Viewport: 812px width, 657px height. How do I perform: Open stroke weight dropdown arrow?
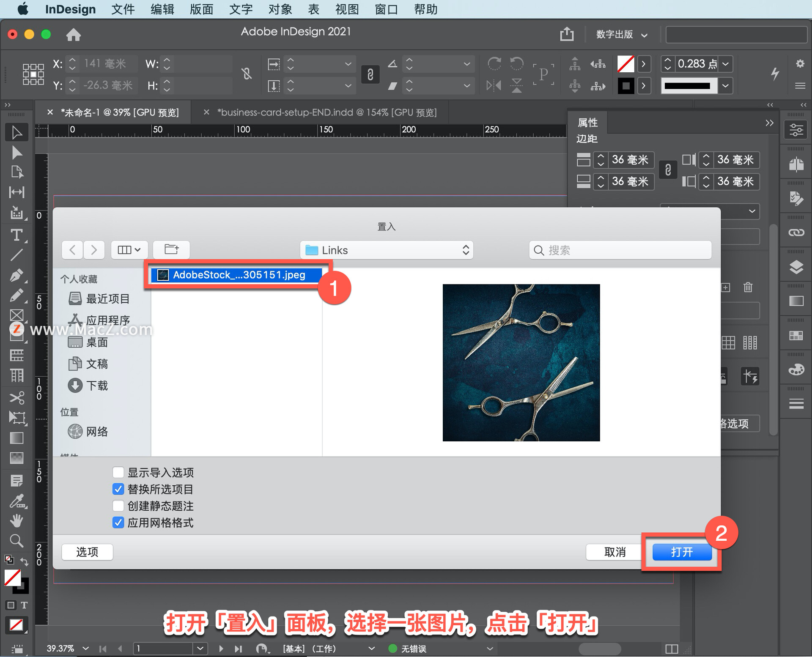726,64
